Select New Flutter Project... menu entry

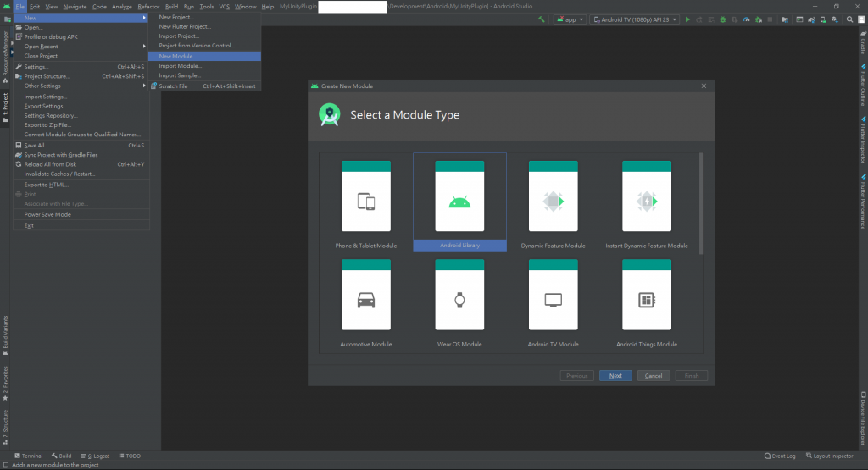point(204,26)
